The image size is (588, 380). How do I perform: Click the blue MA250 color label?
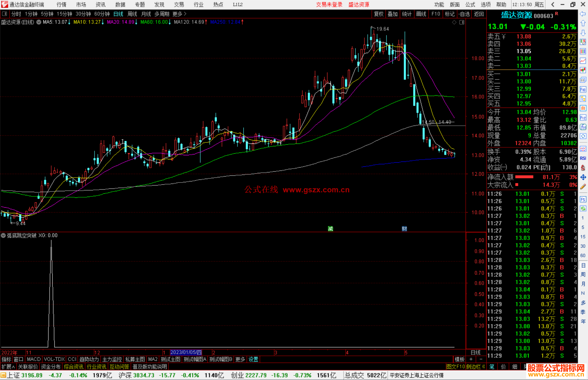225,22
